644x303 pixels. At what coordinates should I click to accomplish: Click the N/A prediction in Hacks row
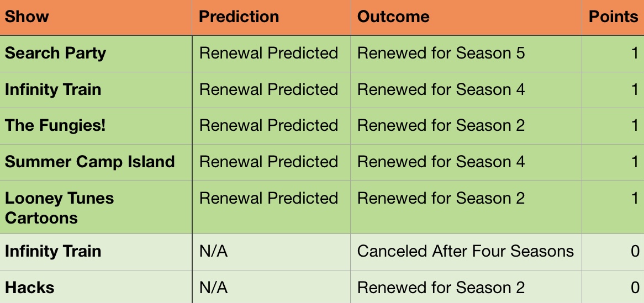(213, 288)
